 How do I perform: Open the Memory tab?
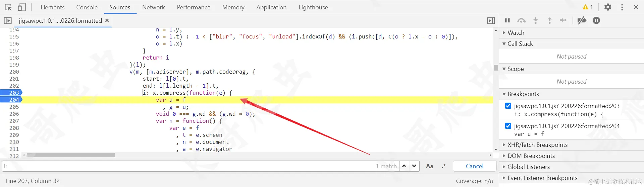[233, 7]
